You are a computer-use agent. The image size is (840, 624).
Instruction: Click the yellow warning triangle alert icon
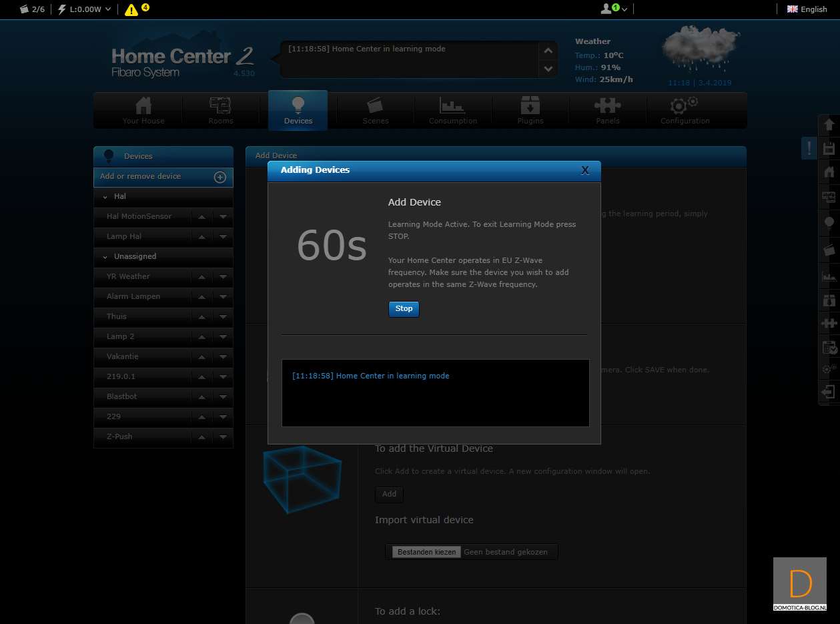click(131, 9)
